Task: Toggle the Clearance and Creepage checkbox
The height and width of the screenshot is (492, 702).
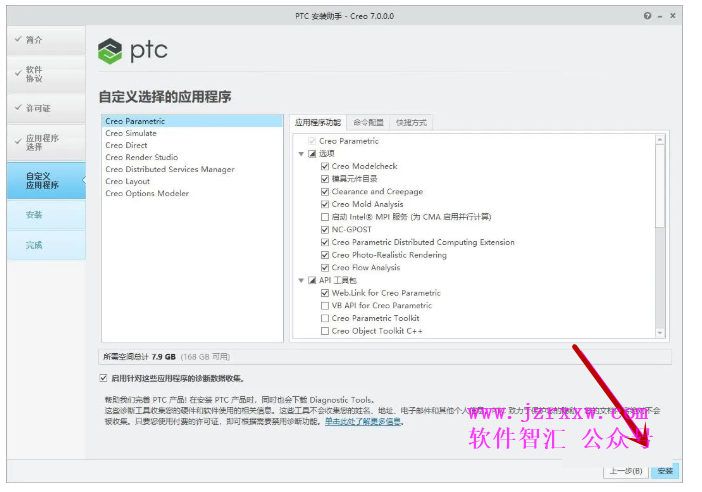Action: tap(325, 192)
